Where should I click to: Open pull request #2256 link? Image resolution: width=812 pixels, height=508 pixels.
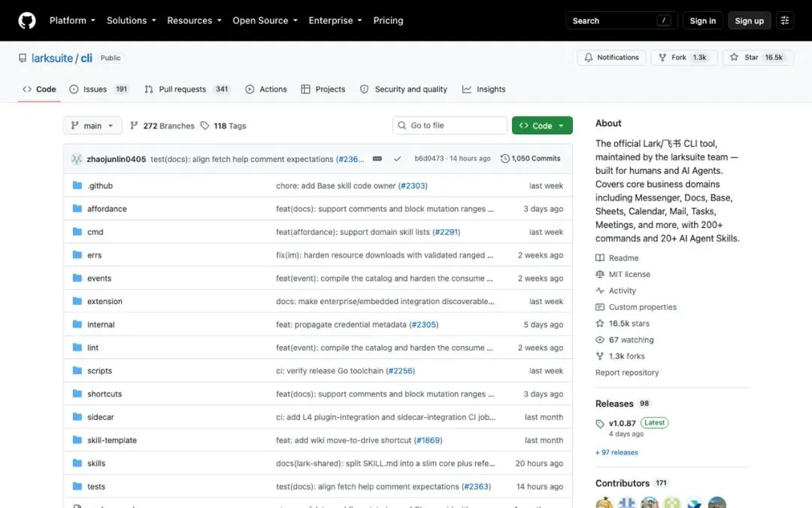click(x=400, y=370)
